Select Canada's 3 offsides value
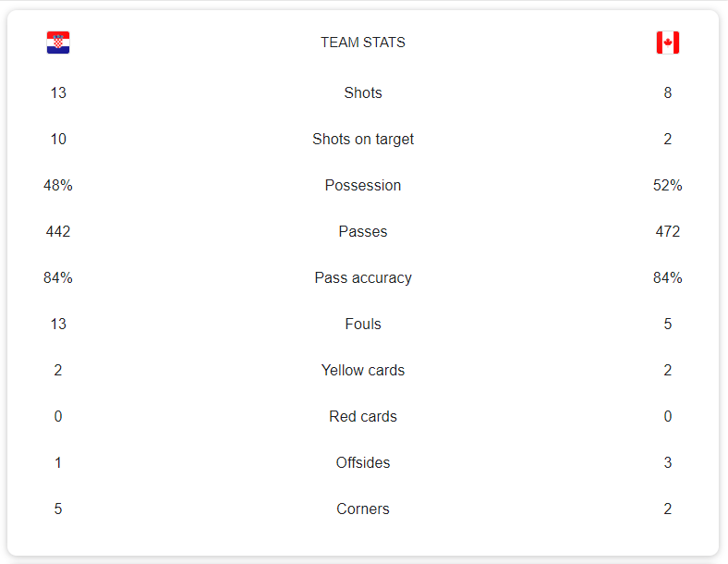Image resolution: width=728 pixels, height=564 pixels. tap(668, 462)
